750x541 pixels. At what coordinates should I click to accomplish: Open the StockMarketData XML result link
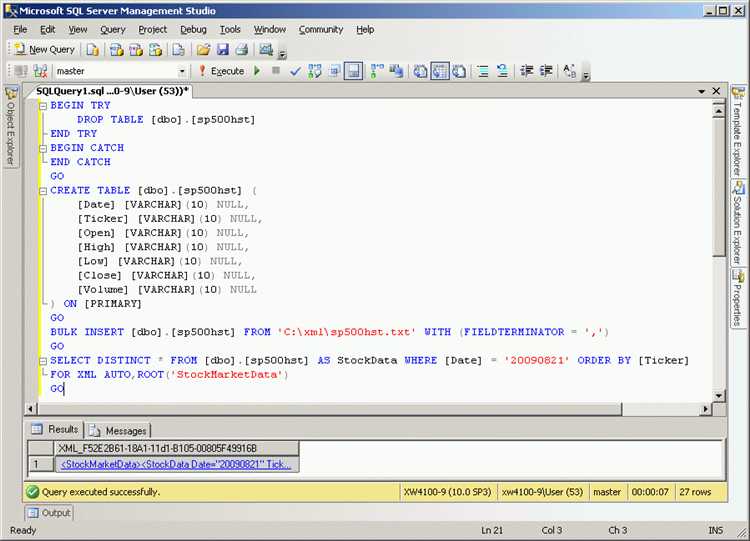click(x=177, y=465)
